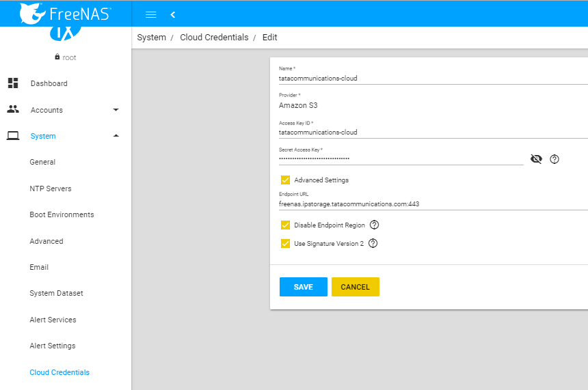Viewport: 588px width, 390px height.
Task: Click the lock icon next to root
Action: [57, 57]
